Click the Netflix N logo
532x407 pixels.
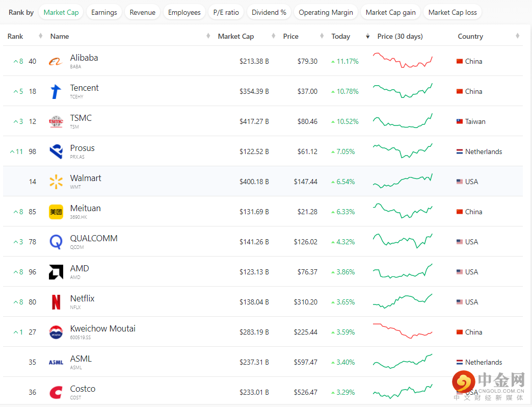point(56,302)
